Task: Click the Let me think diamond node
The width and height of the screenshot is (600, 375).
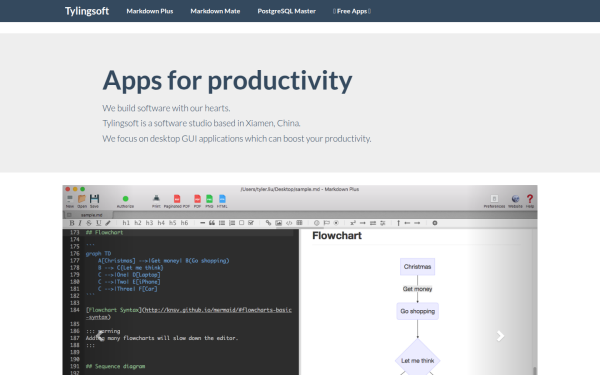Action: [417, 360]
